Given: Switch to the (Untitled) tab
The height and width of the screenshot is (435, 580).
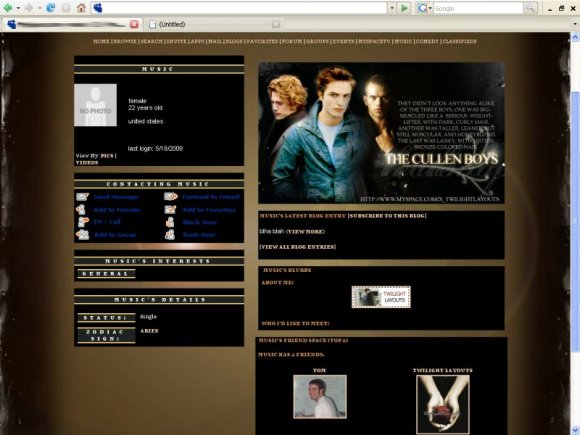Looking at the screenshot, I should 213,24.
